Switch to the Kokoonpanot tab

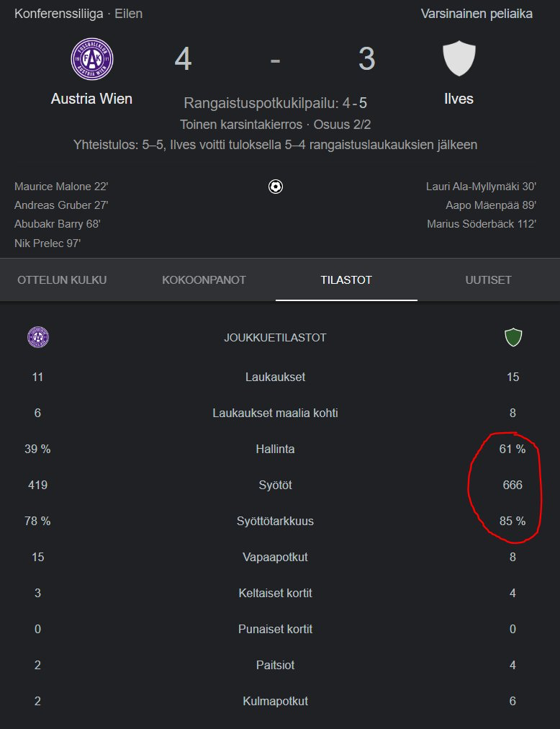pos(204,279)
